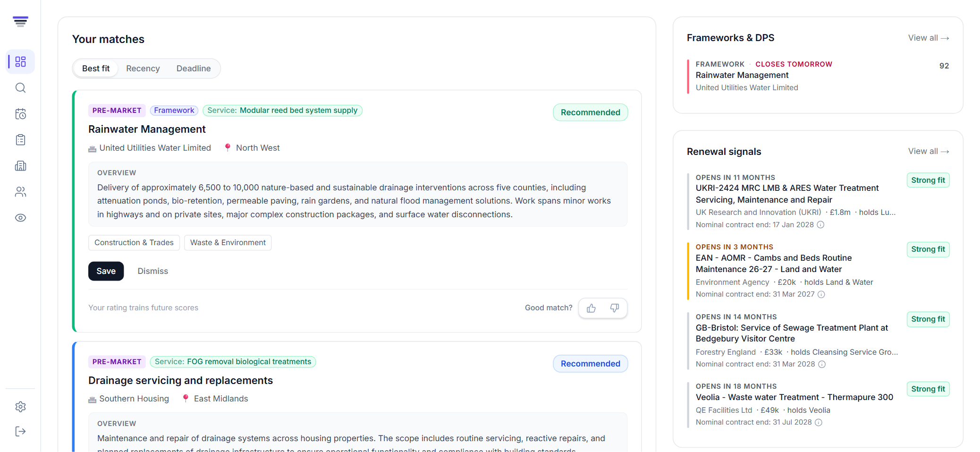Click the Waste & Environment tag
The height and width of the screenshot is (452, 980).
coord(228,242)
